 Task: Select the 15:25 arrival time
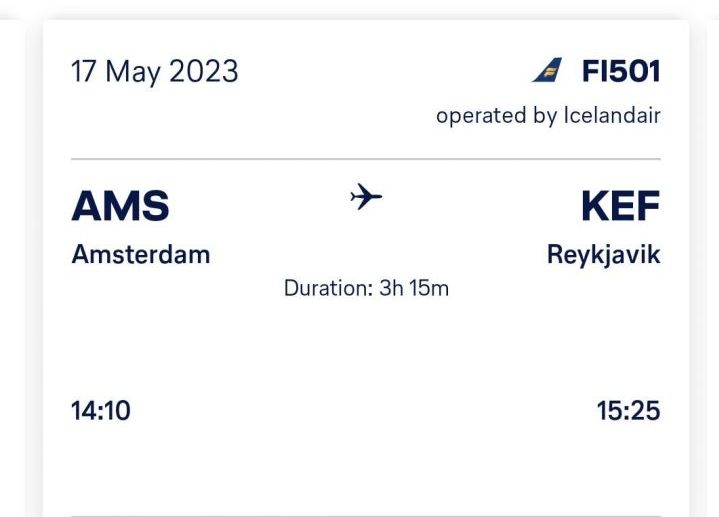point(628,410)
